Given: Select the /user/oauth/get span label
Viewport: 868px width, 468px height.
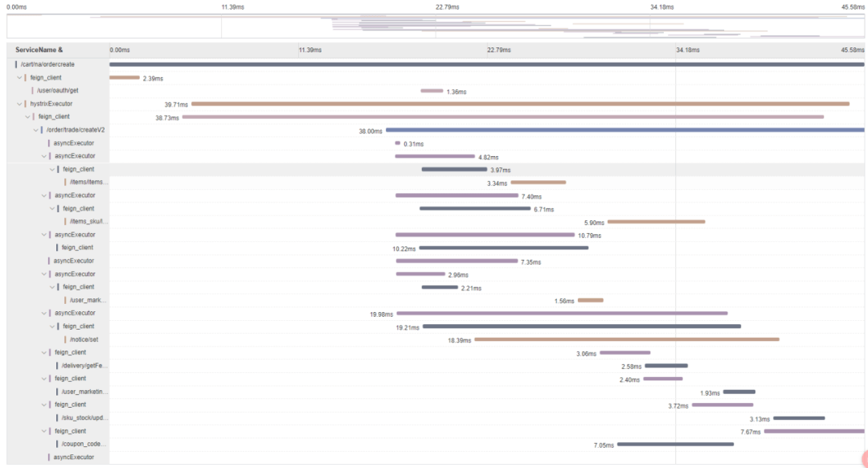Looking at the screenshot, I should tap(58, 90).
